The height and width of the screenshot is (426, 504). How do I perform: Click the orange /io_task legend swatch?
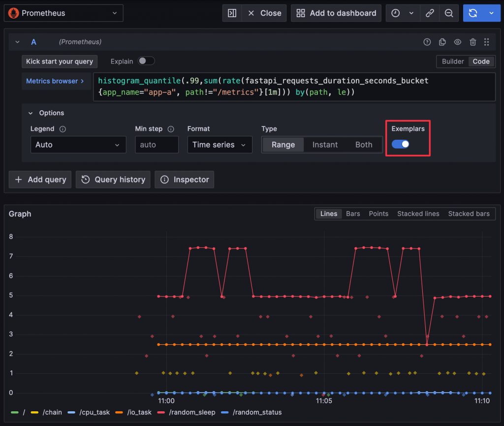[x=119, y=413]
